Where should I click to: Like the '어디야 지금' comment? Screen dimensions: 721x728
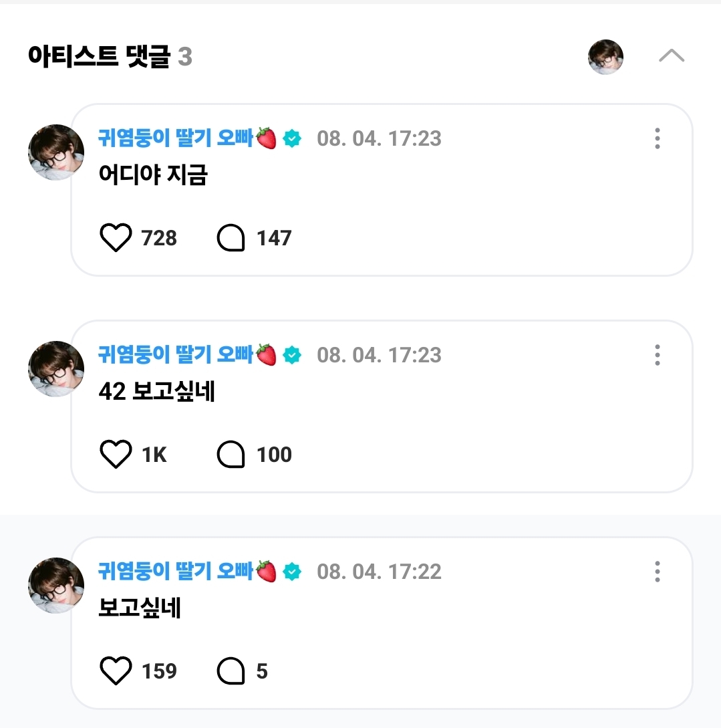[x=116, y=238]
